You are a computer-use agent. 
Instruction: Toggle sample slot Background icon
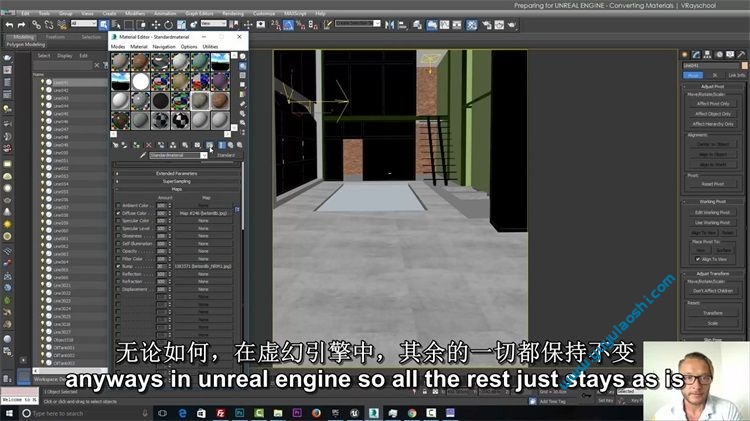[243, 75]
